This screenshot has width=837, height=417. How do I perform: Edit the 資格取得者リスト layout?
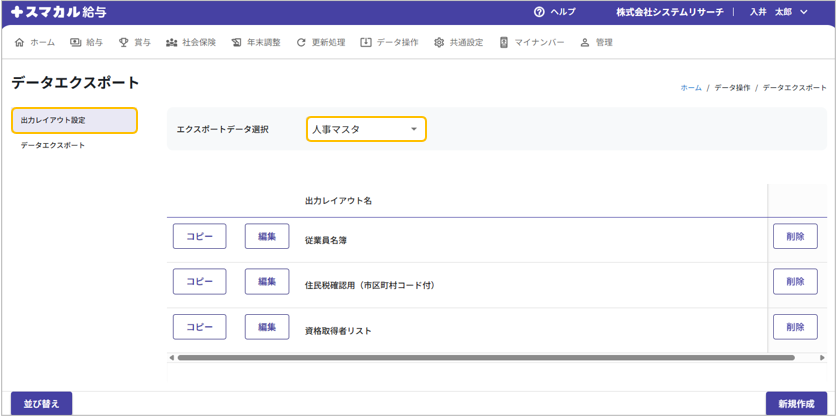pos(267,327)
